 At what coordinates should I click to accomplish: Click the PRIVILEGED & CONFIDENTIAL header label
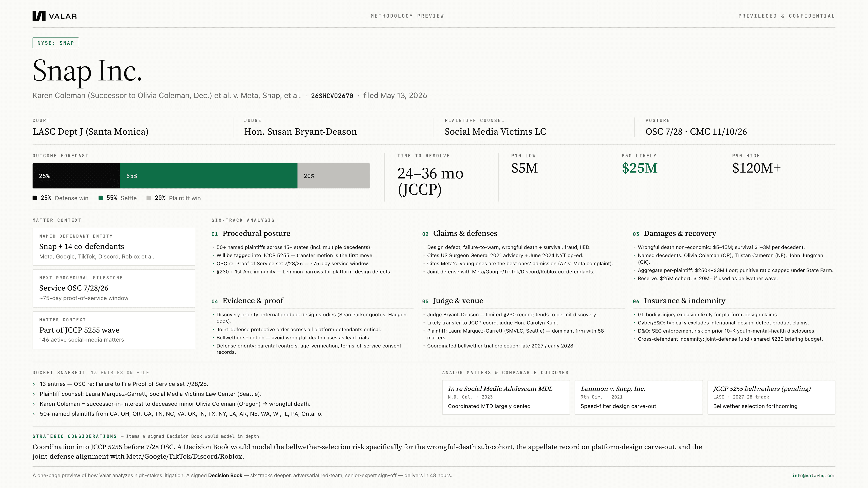point(787,16)
